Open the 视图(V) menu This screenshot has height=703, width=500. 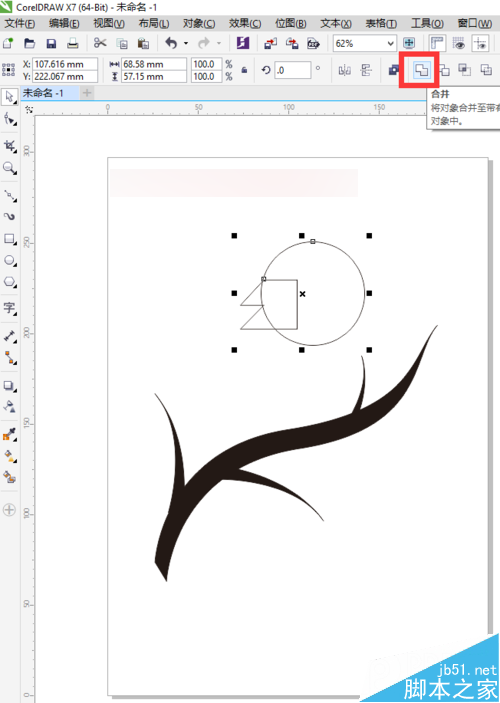coord(109,23)
